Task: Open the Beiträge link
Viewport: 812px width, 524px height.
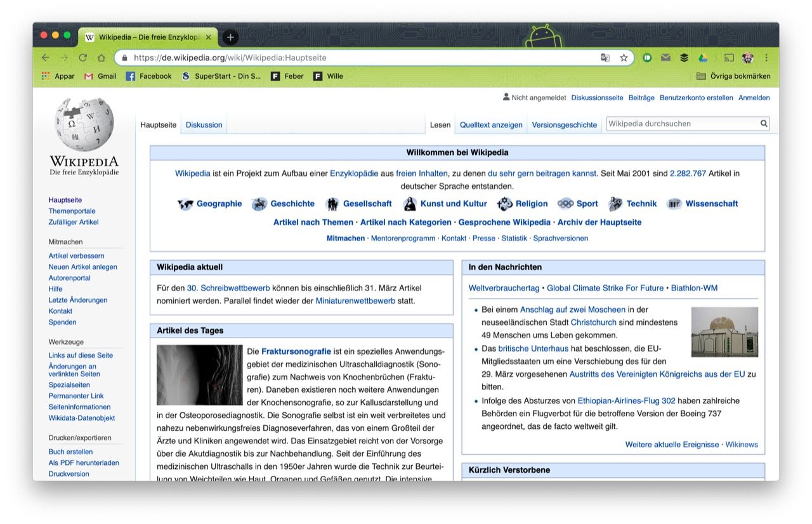Action: tap(641, 98)
